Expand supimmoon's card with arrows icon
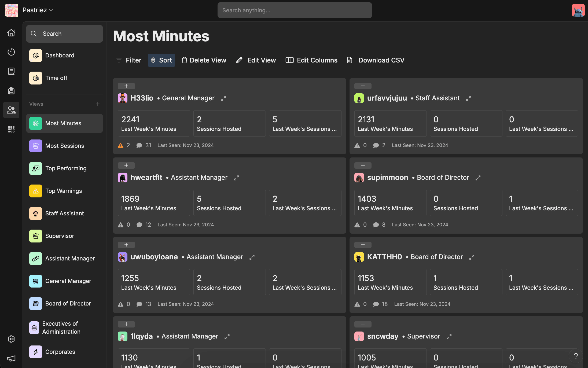Viewport: 588px width, 368px height. [478, 178]
